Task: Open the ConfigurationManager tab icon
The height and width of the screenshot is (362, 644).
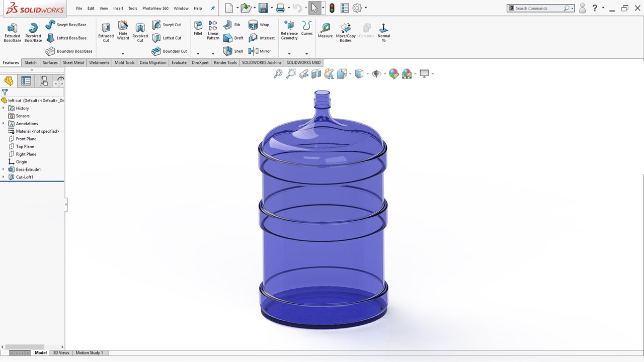Action: click(x=44, y=81)
